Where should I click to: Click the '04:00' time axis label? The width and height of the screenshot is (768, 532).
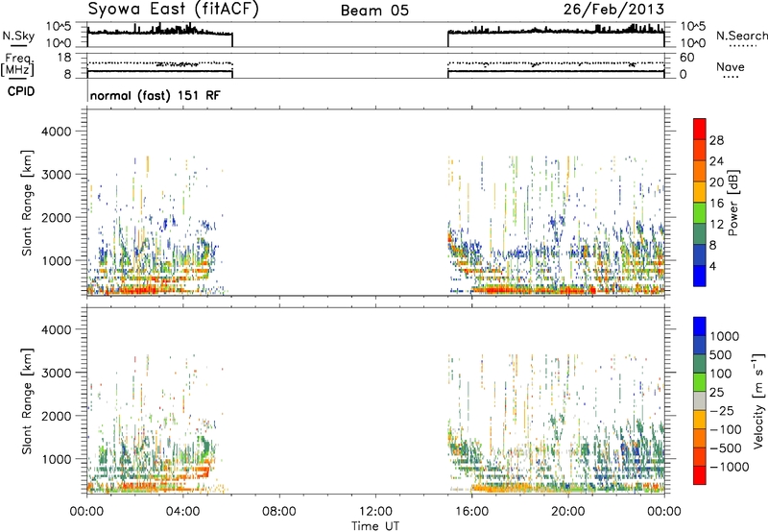(183, 512)
